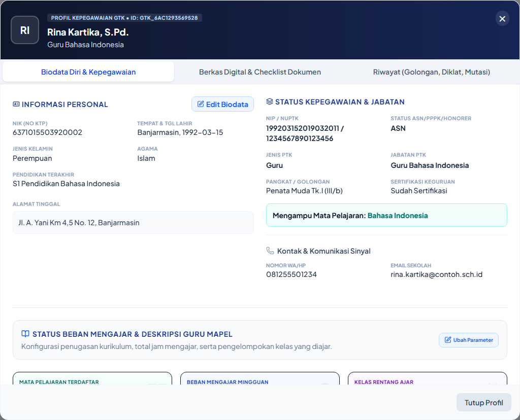
Task: Open Riwayat (Golongan, Diklat, Mutasi) tab
Action: [x=432, y=72]
